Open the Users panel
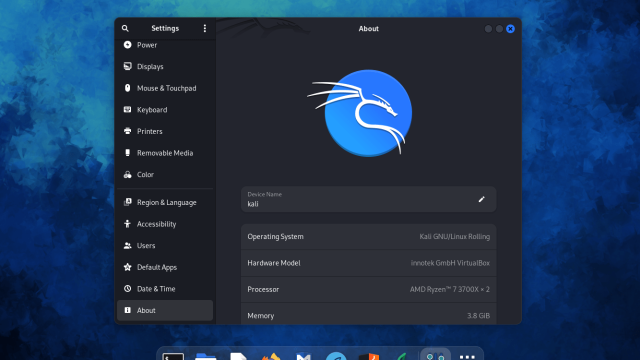This screenshot has height=360, width=640. [x=165, y=246]
